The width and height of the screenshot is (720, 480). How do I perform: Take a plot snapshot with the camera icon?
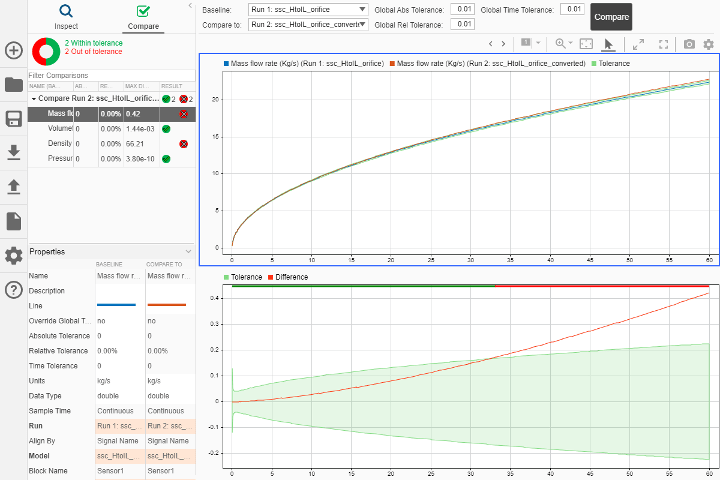click(x=689, y=44)
